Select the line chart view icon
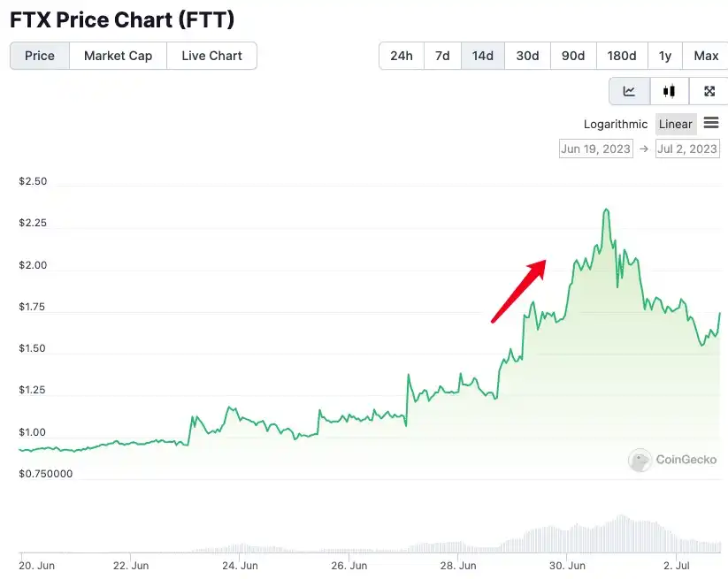This screenshot has height=579, width=728. pyautogui.click(x=628, y=90)
